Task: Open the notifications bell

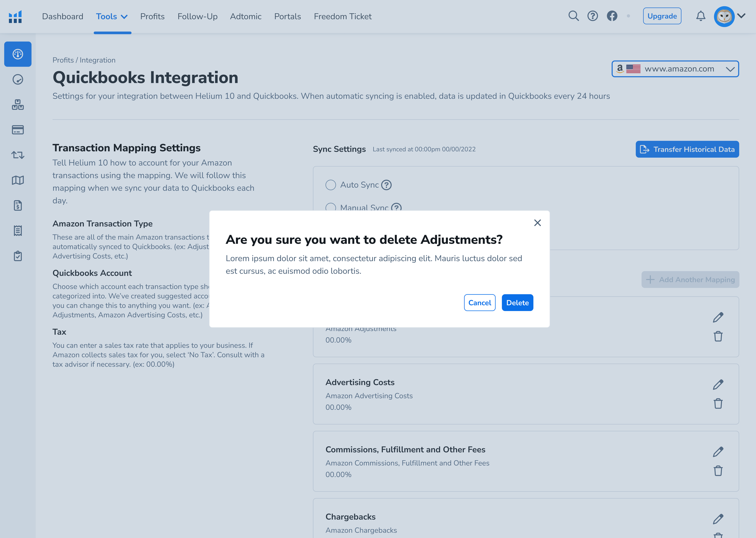Action: [700, 16]
